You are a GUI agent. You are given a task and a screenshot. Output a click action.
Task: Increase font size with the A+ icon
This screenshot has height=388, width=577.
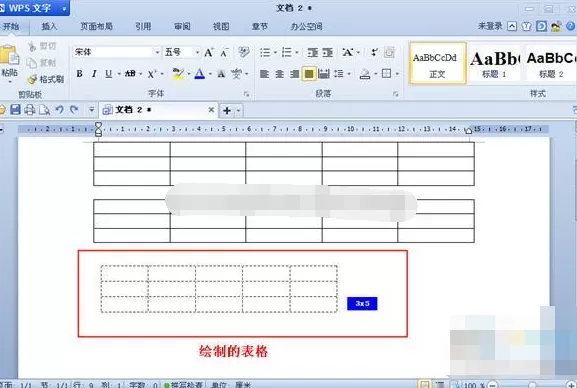[209, 53]
